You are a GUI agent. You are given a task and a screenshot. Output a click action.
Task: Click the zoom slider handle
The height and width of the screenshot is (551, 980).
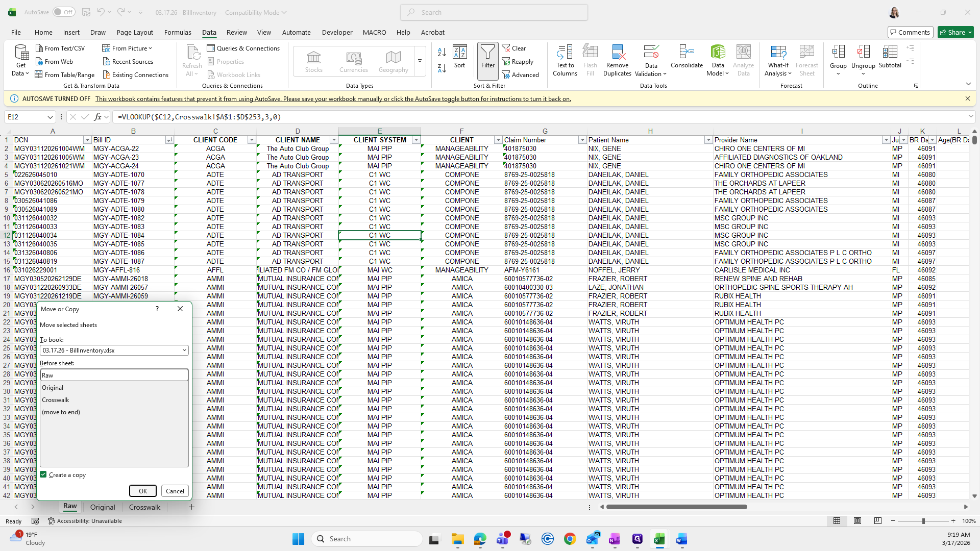(923, 521)
